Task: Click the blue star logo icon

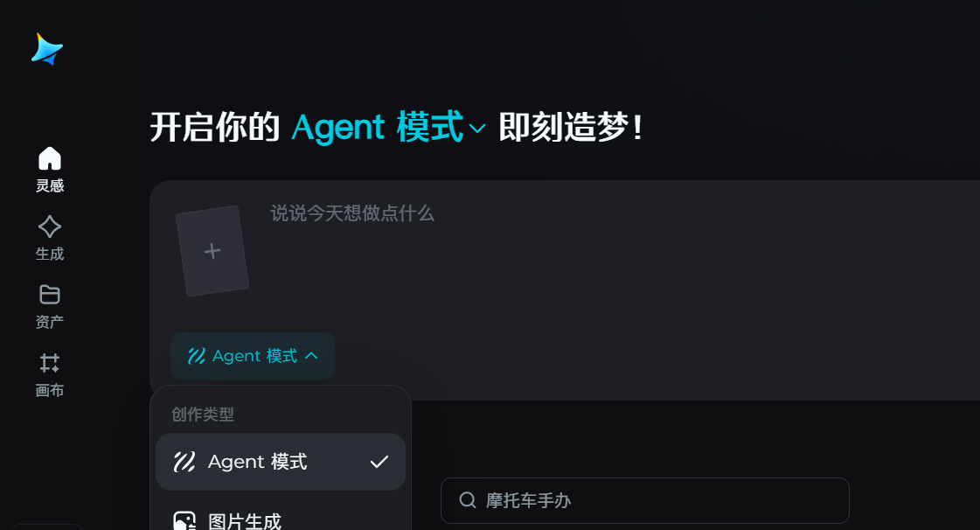Action: (x=47, y=49)
